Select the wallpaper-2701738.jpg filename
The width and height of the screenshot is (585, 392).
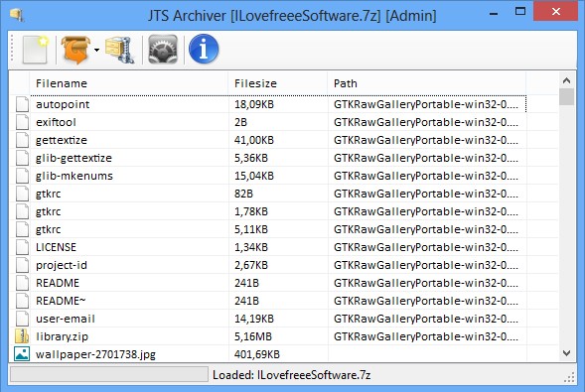tap(96, 354)
